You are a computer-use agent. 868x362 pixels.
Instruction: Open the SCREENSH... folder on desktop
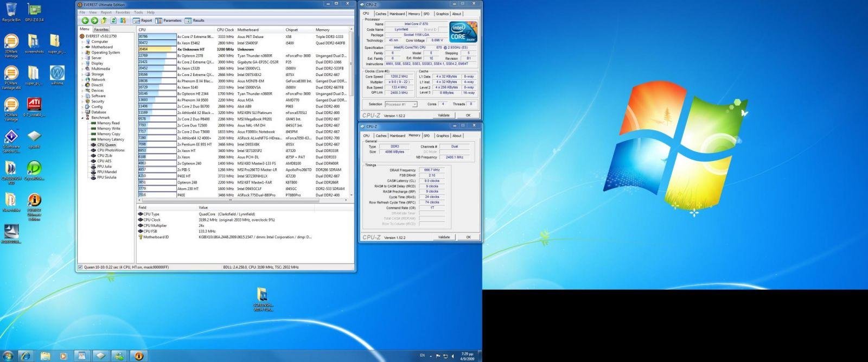pos(263,300)
